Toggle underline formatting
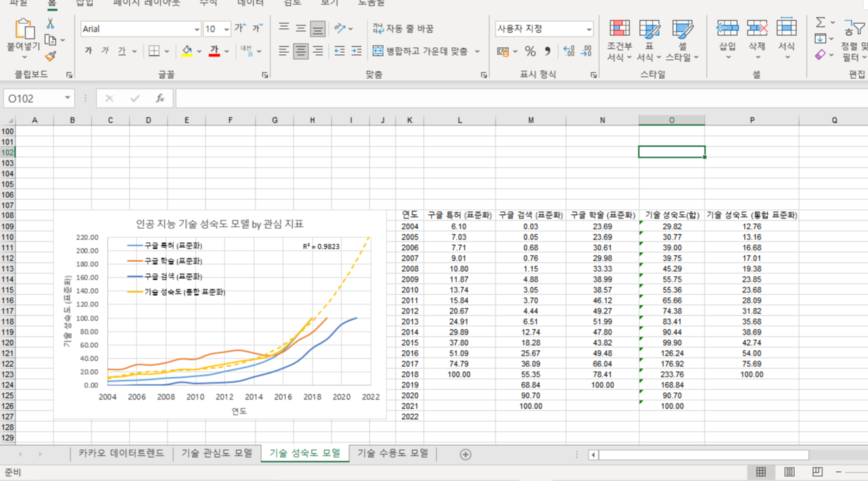This screenshot has height=481, width=868. (122, 51)
